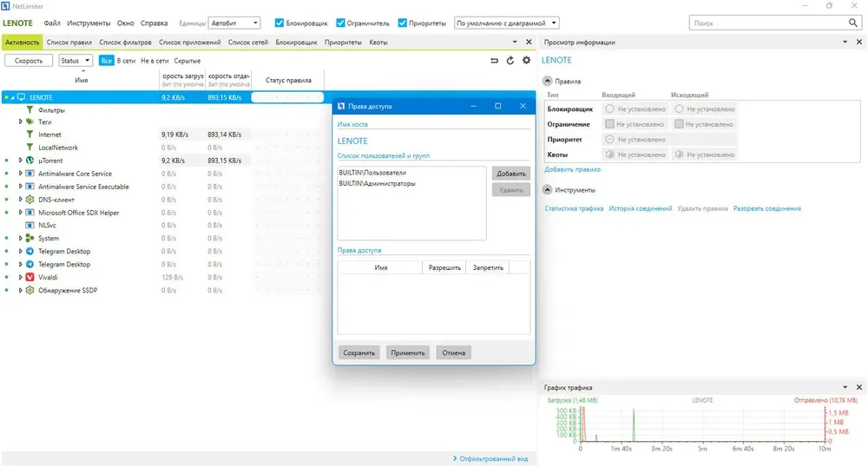Click the Разорвать соединения link
Viewport: 868px width, 467px height.
tap(767, 208)
